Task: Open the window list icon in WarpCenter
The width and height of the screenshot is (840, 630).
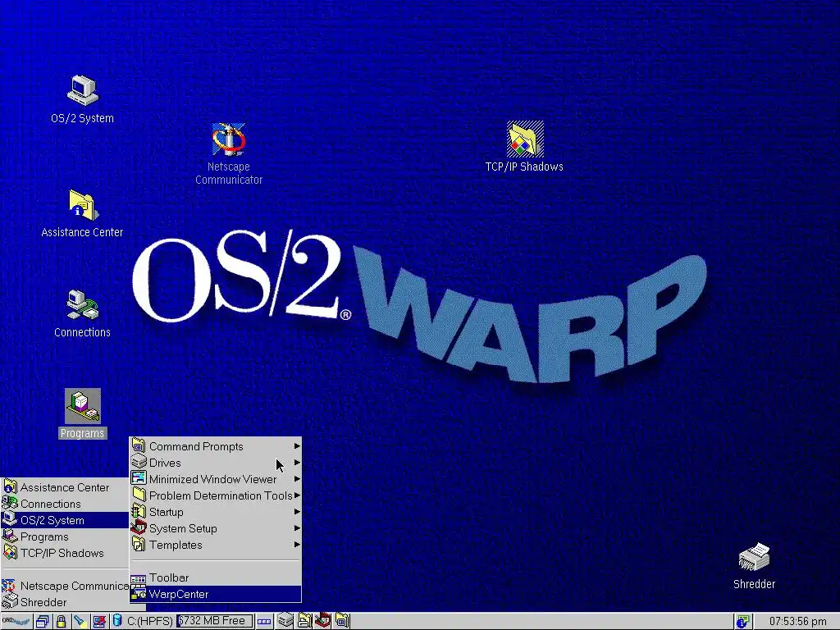Action: click(43, 622)
